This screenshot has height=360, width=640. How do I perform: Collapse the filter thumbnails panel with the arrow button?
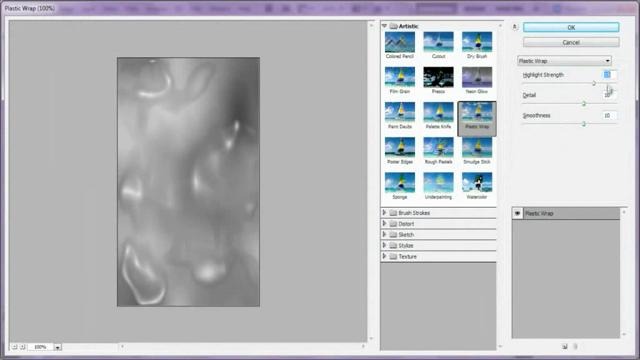515,27
